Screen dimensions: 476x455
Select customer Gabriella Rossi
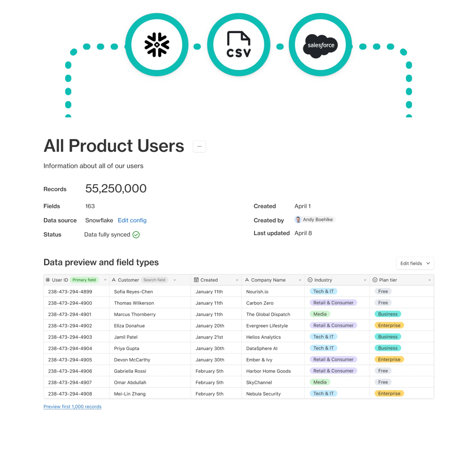pos(130,371)
